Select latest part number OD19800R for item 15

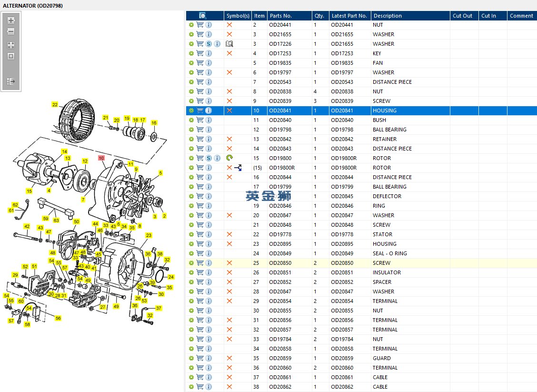point(344,158)
